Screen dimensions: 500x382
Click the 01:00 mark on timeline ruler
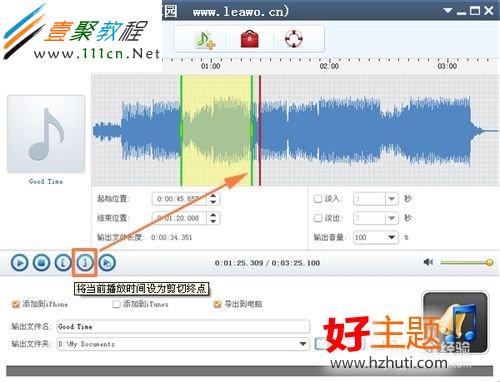tap(211, 66)
